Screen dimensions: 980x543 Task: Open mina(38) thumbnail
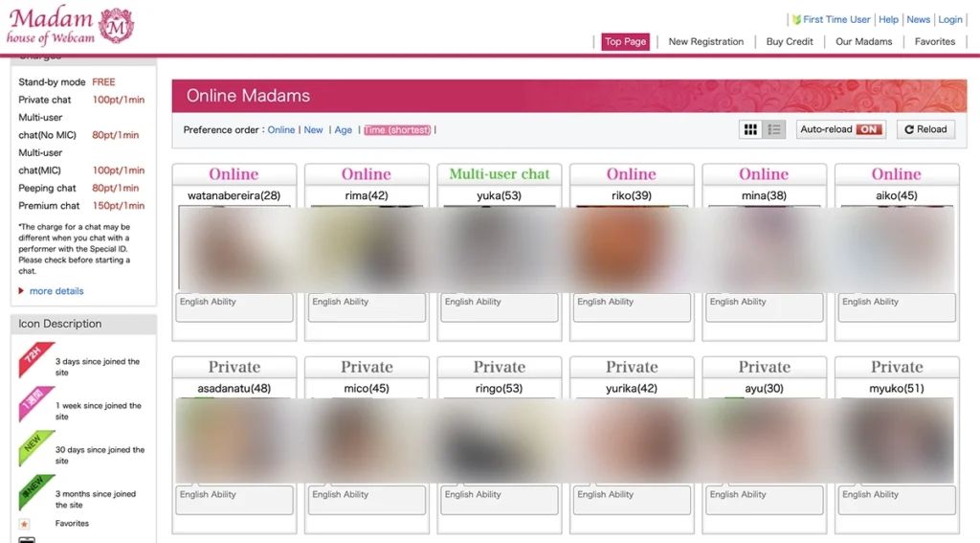click(765, 248)
